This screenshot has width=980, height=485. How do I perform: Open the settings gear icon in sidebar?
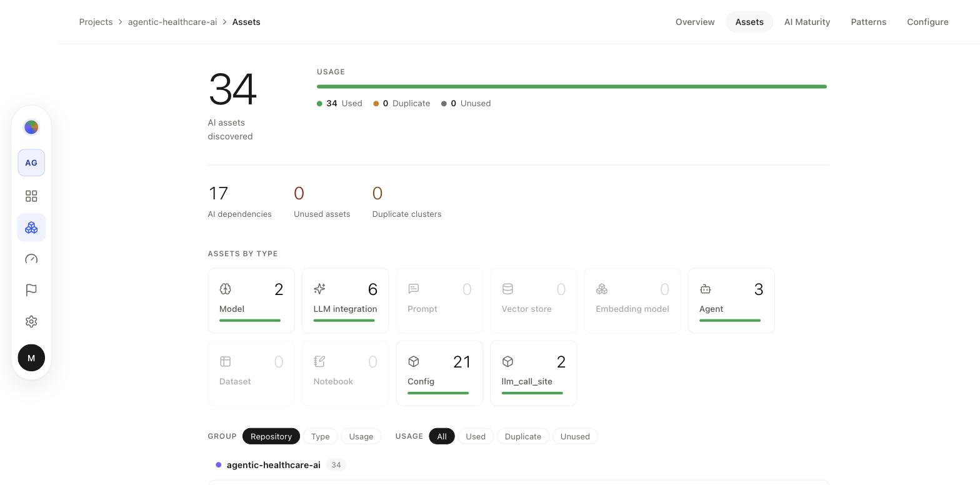(31, 321)
